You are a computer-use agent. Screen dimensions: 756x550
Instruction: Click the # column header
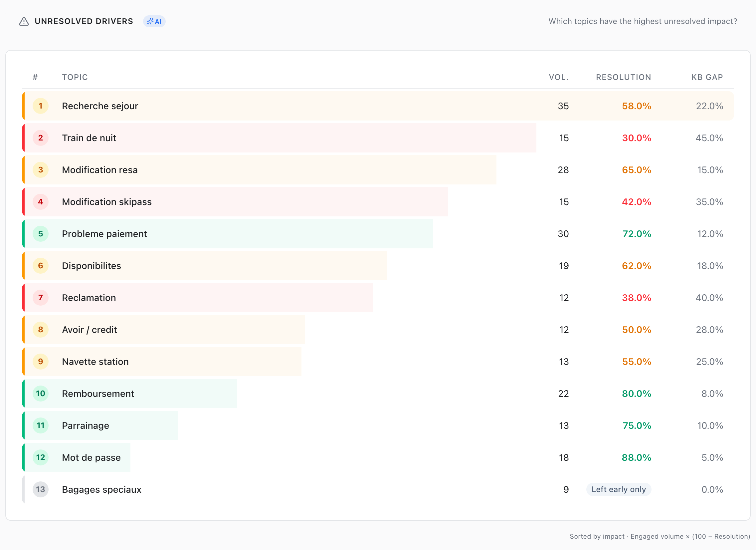(35, 77)
